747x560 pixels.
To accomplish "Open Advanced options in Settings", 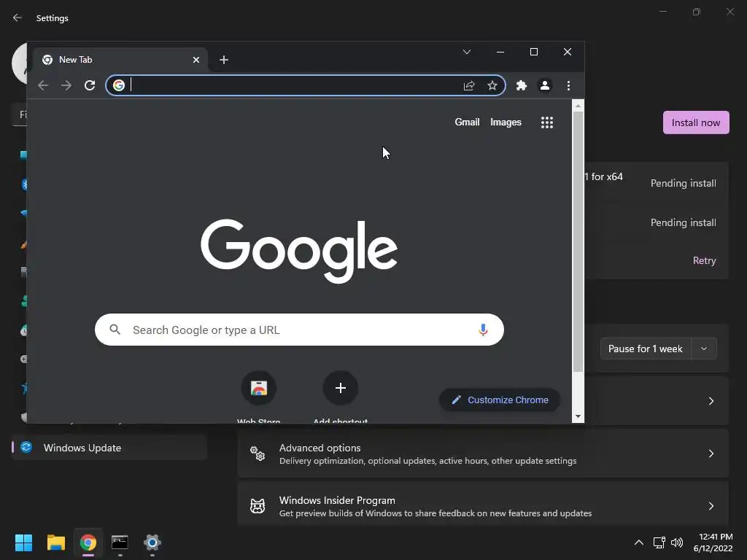I will [483, 454].
